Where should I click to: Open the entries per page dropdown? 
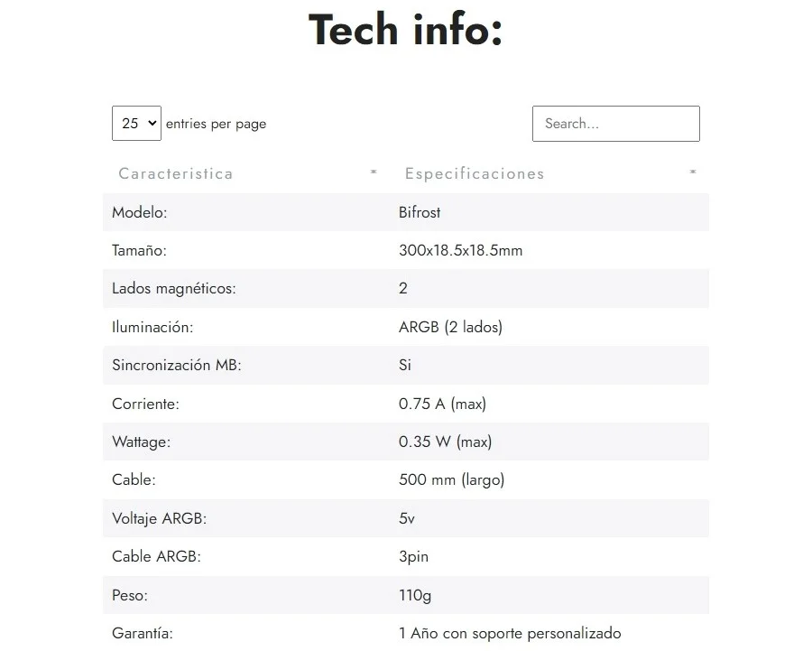point(136,124)
